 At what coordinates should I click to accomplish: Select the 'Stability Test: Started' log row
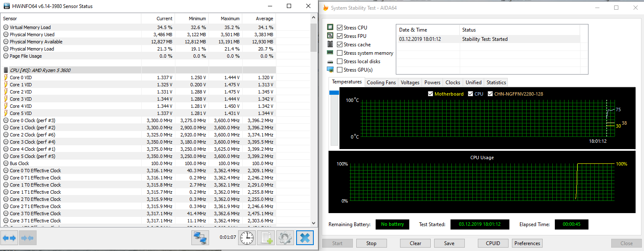(x=488, y=39)
